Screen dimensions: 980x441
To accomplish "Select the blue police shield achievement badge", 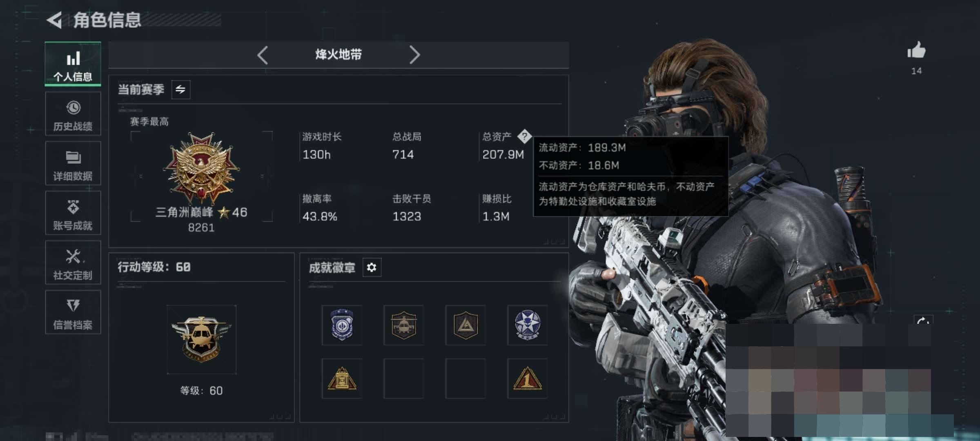I will [x=342, y=325].
